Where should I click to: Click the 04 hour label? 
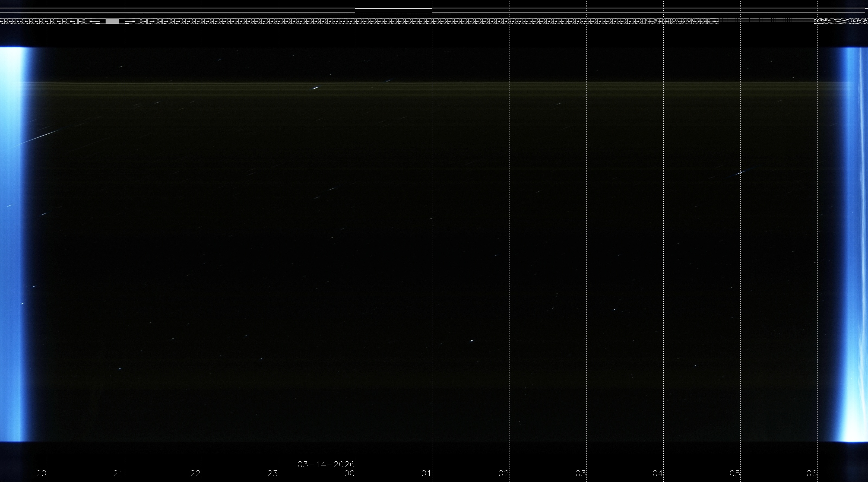658,473
